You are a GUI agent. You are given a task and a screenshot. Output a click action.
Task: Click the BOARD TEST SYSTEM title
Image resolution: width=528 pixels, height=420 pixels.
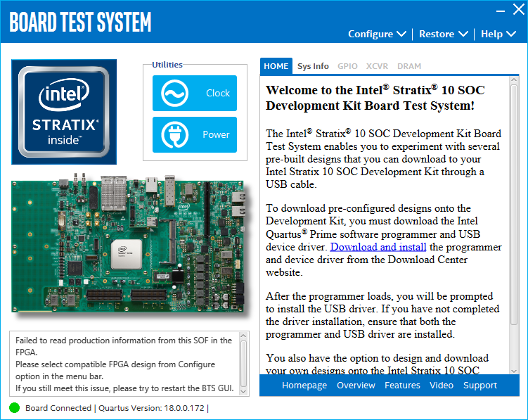point(80,23)
